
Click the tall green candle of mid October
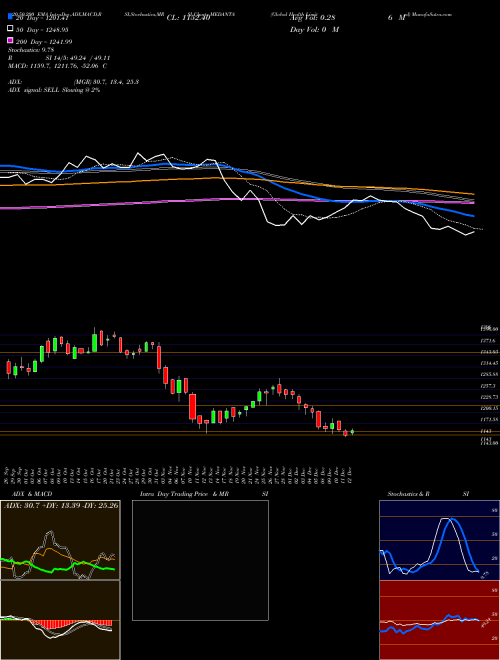point(95,342)
